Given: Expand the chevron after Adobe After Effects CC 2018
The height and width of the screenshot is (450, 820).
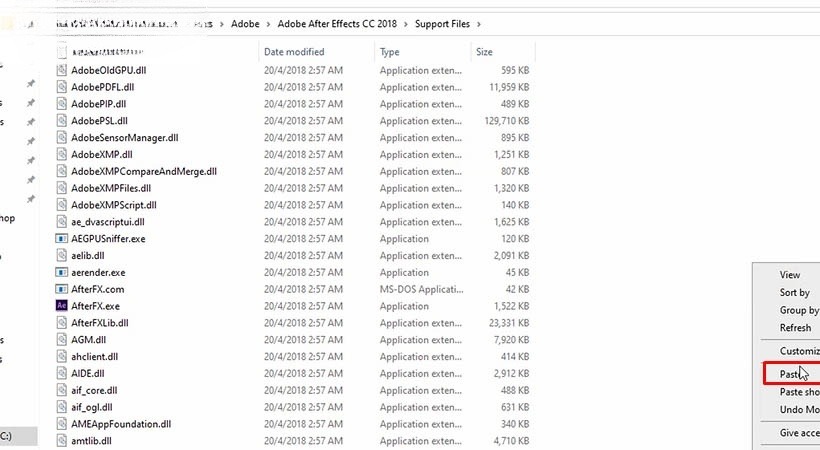Looking at the screenshot, I should coord(406,24).
